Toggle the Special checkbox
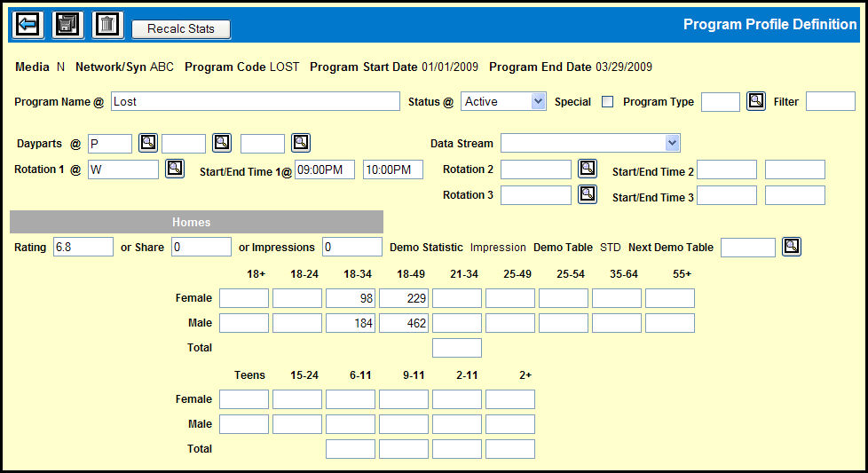Image resolution: width=868 pixels, height=473 pixels. coord(607,102)
